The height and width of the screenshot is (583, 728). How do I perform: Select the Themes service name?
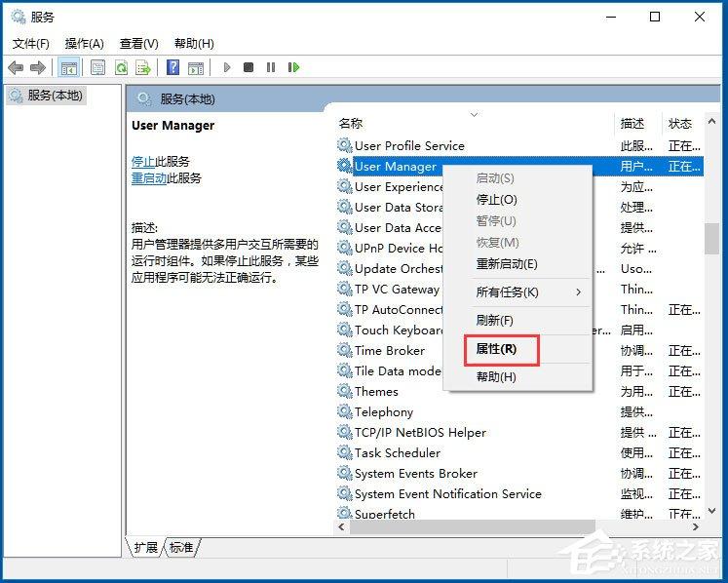pyautogui.click(x=376, y=391)
